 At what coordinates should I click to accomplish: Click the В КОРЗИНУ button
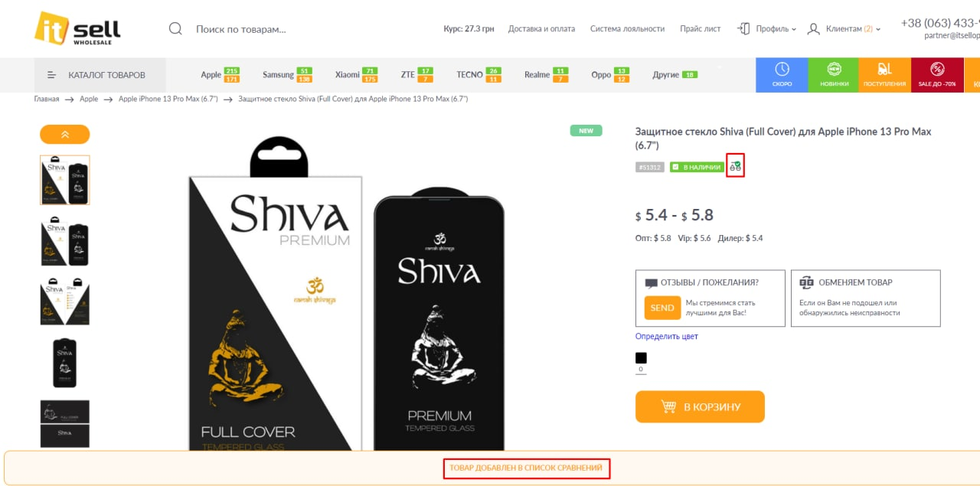700,407
